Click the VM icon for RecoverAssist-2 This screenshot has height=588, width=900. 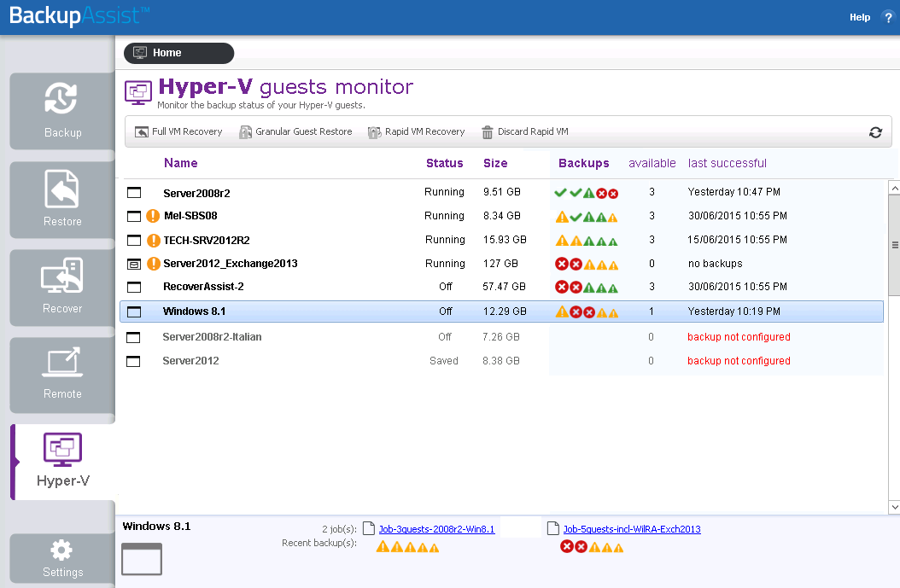tap(134, 286)
